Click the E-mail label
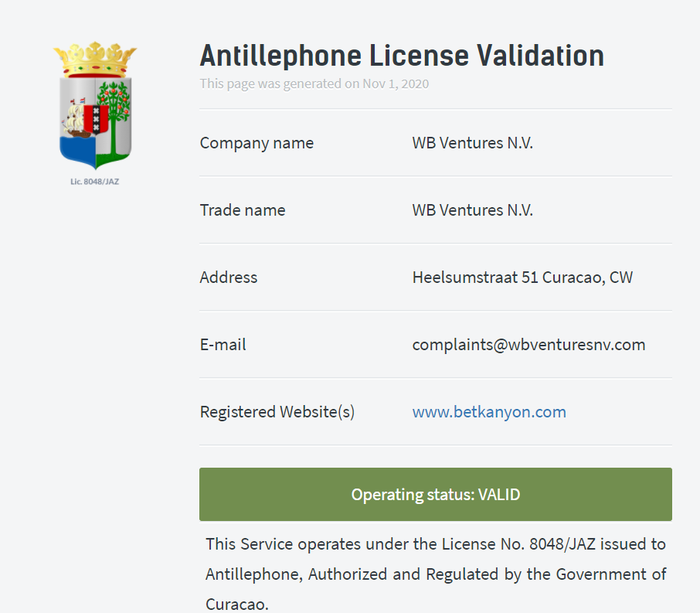 pyautogui.click(x=223, y=345)
